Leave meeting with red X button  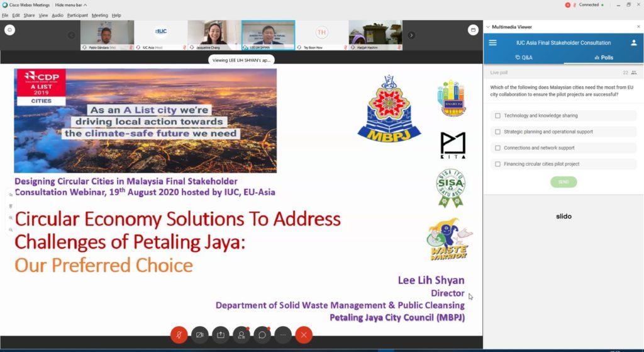point(304,335)
